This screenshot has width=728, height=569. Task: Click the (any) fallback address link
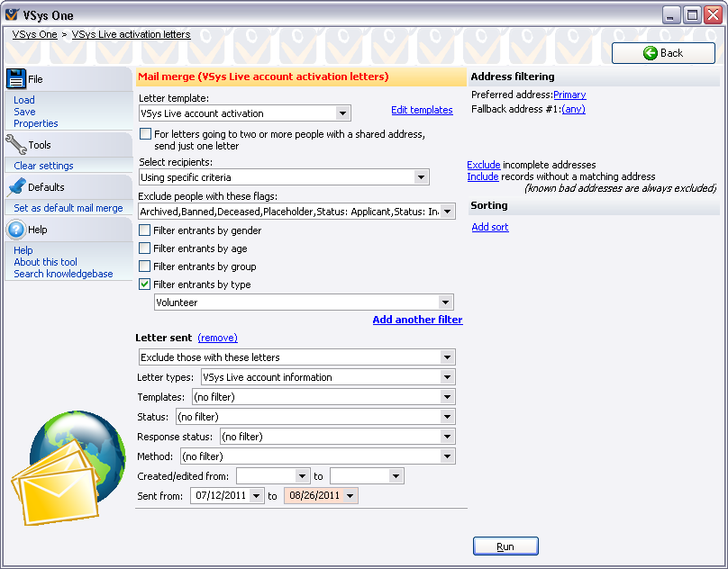coord(573,109)
